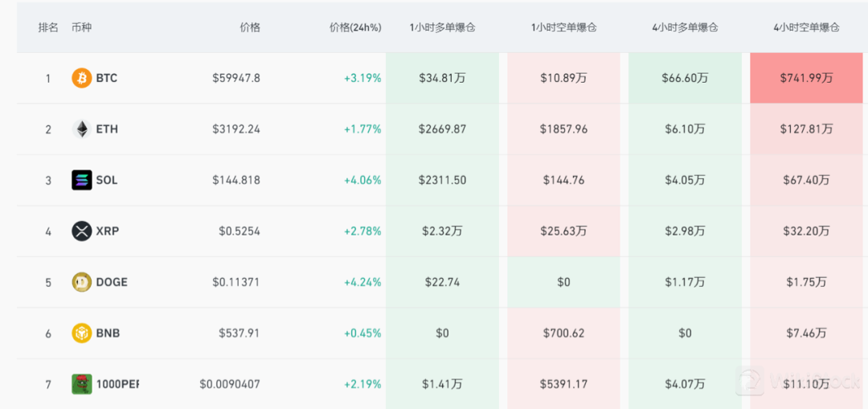
Task: Sort by 价格(24h%) column header
Action: [x=355, y=27]
